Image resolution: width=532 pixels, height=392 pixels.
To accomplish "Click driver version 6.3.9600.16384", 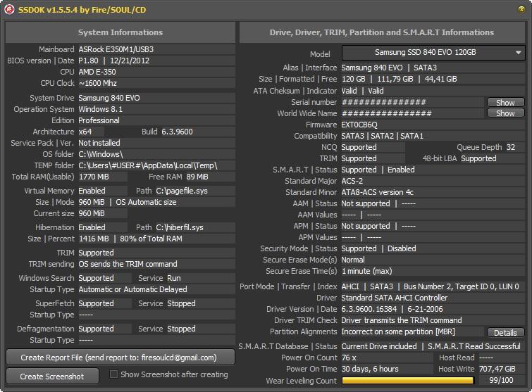I will click(x=369, y=309).
